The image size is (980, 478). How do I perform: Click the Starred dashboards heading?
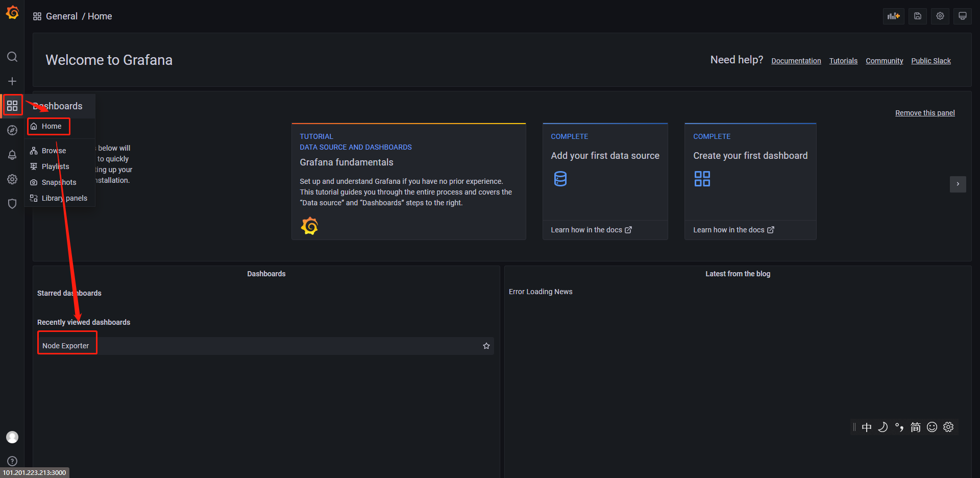[x=69, y=293]
